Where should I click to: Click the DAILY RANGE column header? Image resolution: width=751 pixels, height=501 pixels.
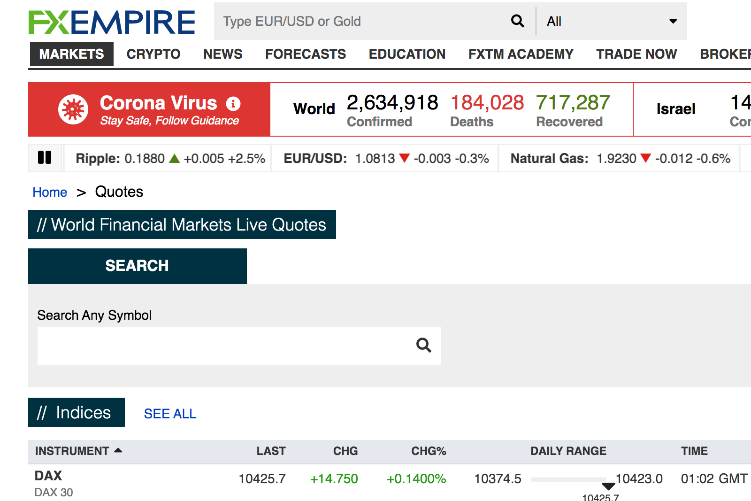click(x=569, y=451)
